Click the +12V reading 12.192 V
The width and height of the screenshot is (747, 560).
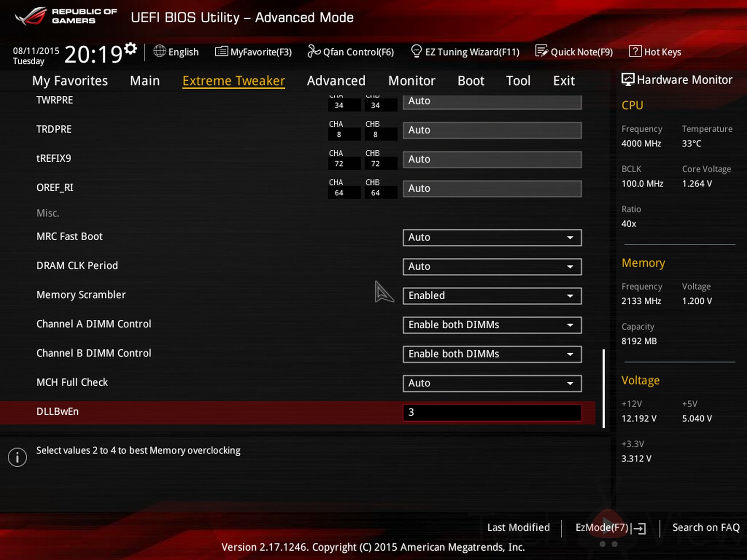click(x=639, y=418)
